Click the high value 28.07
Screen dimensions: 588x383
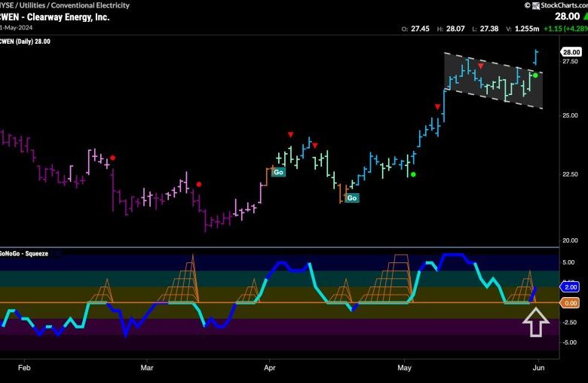pos(455,29)
